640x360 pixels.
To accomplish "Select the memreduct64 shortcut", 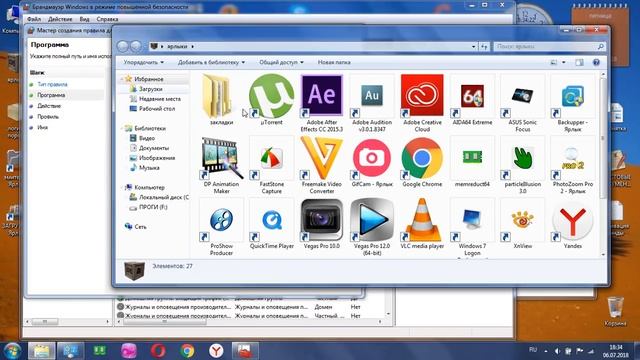I will (472, 162).
